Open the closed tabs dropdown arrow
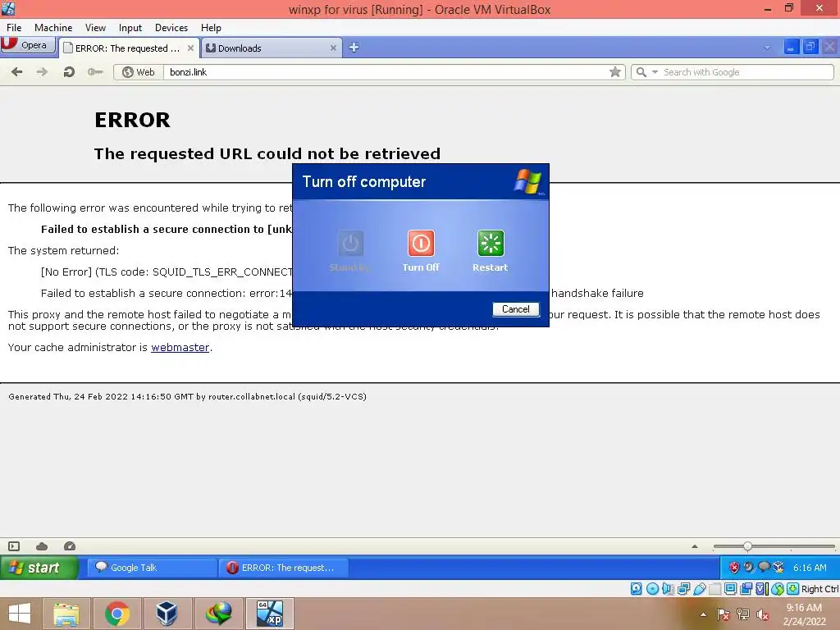This screenshot has width=840, height=630. pyautogui.click(x=767, y=48)
